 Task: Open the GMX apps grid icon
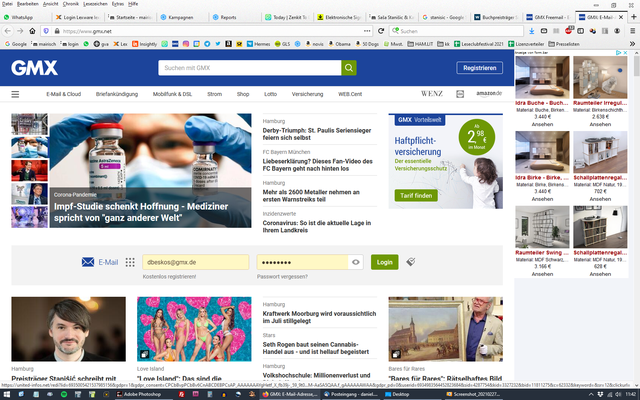130,262
